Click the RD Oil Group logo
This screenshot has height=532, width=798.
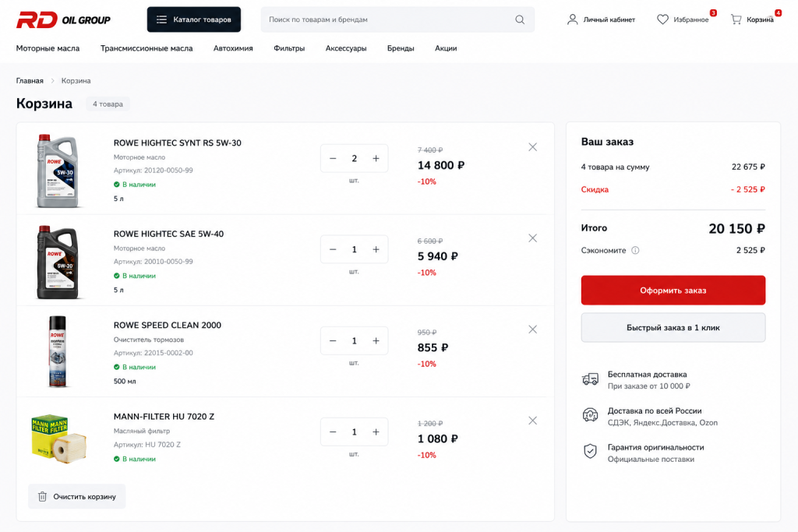63,19
